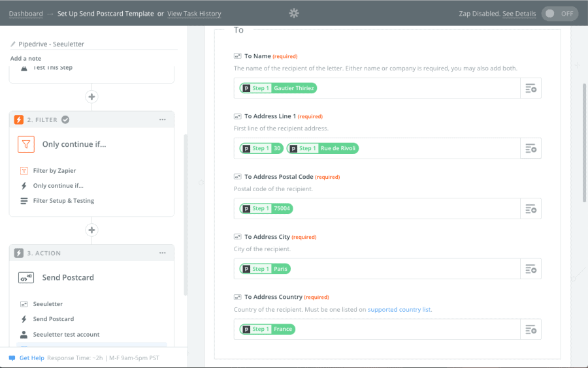Select Filter by Zapier item
Image resolution: width=588 pixels, height=368 pixels.
pyautogui.click(x=54, y=171)
